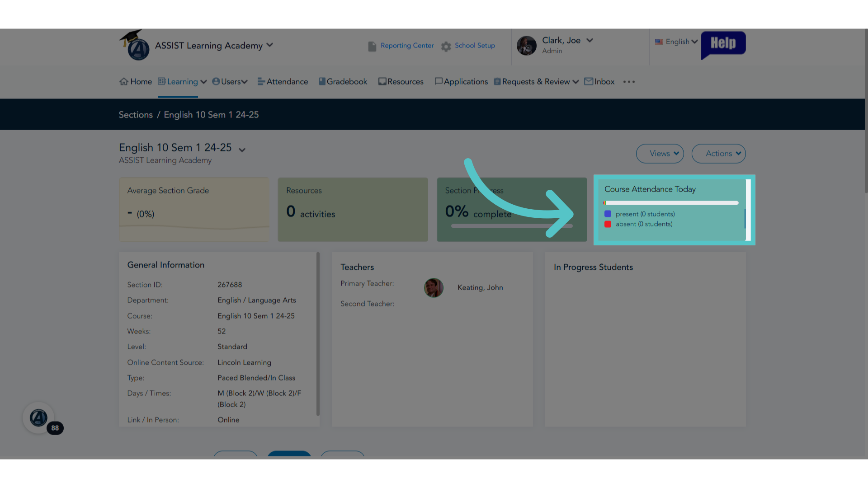
Task: Expand the English 10 Sem 1 24-25 section chevron
Action: pos(242,150)
